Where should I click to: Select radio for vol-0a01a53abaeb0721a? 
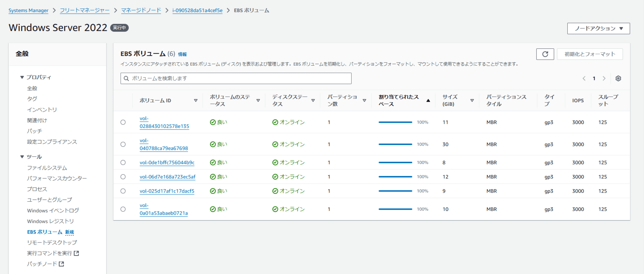tap(123, 209)
